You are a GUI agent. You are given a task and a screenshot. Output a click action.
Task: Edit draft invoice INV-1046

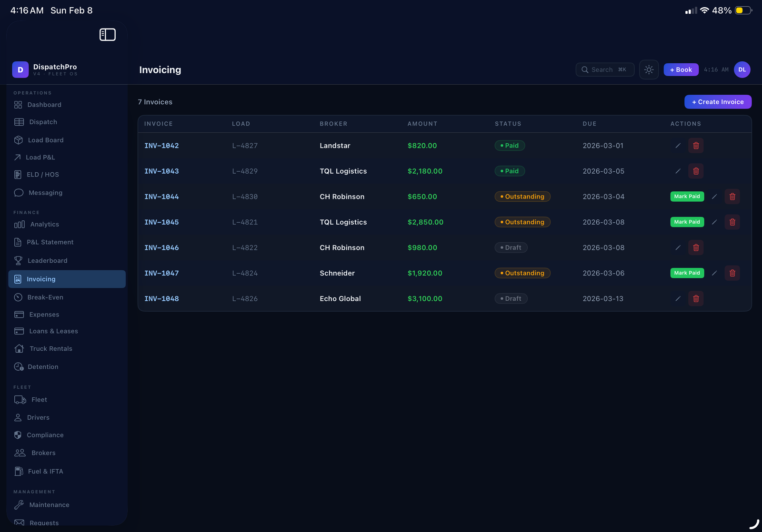(x=678, y=248)
